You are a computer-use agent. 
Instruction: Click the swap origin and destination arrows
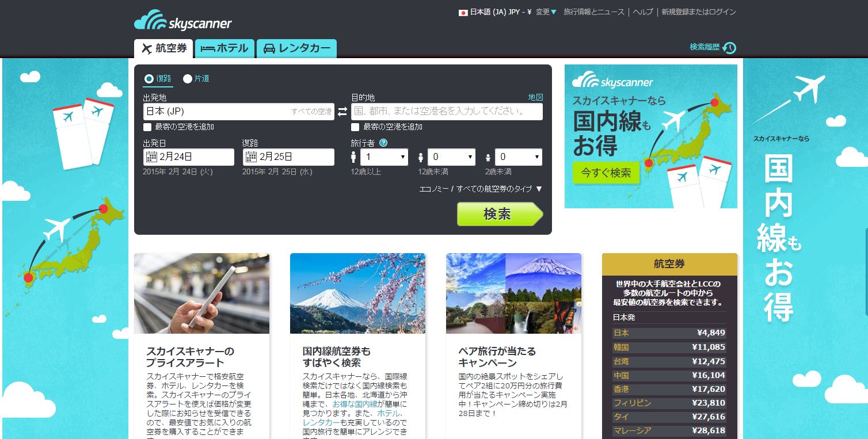(x=342, y=112)
